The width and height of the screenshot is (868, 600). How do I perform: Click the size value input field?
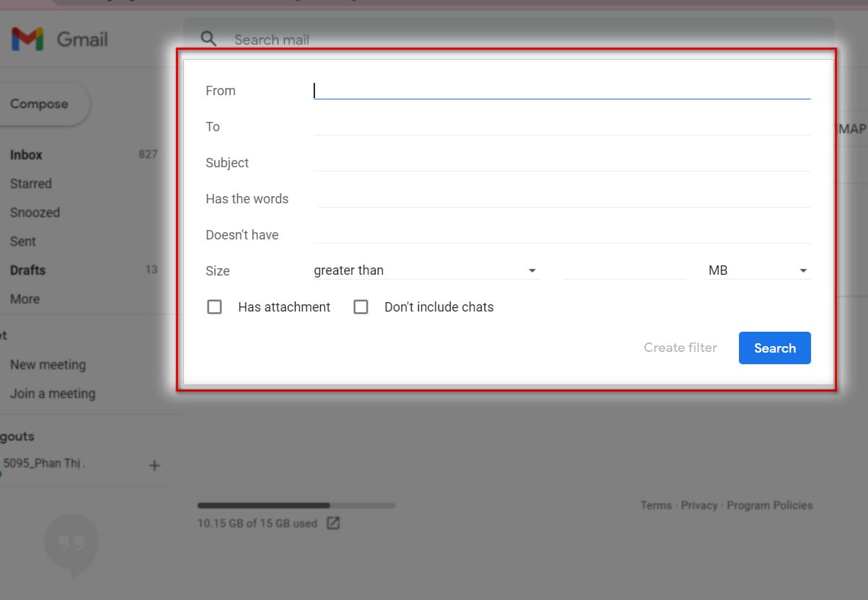pos(624,270)
